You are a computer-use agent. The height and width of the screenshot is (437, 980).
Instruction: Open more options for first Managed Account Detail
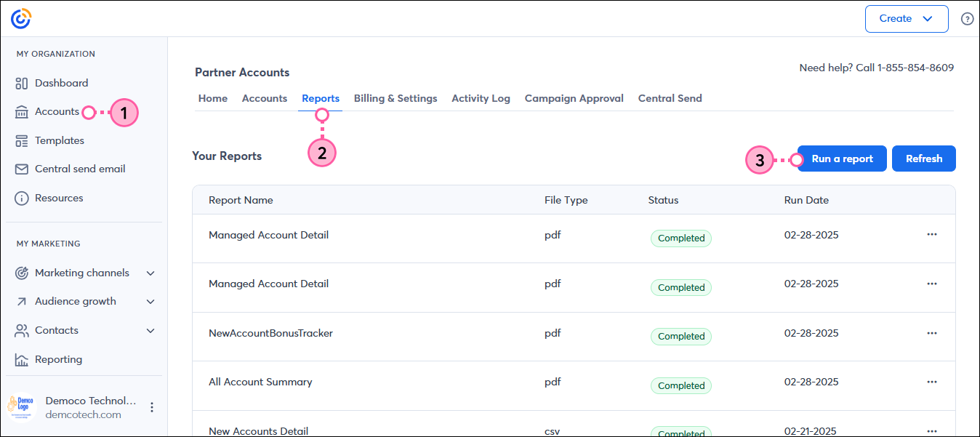(x=932, y=234)
